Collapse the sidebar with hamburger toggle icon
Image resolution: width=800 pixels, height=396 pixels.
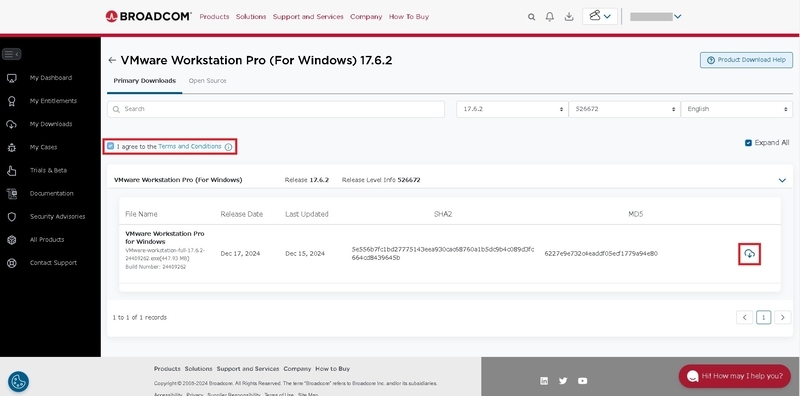(x=11, y=54)
